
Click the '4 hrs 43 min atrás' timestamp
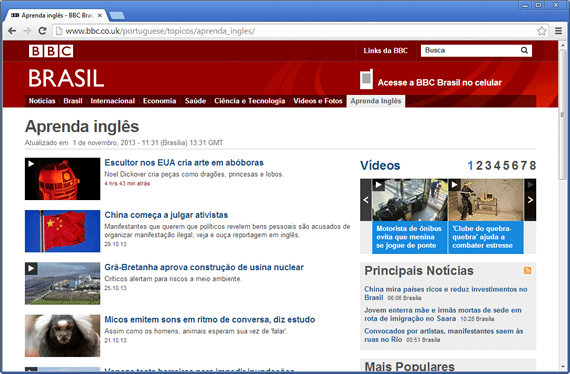[127, 184]
